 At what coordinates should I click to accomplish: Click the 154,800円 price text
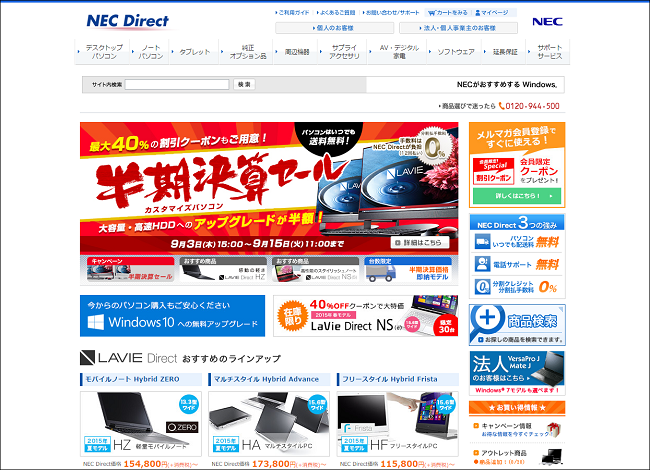click(146, 464)
